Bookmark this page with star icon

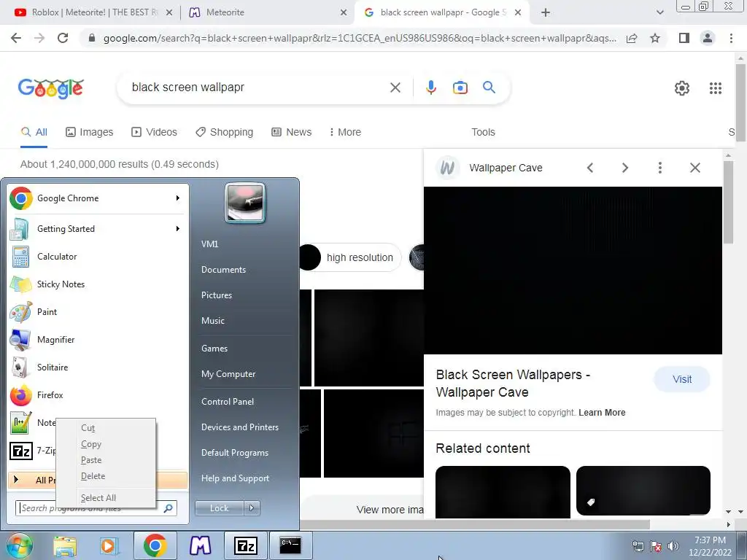tap(655, 38)
